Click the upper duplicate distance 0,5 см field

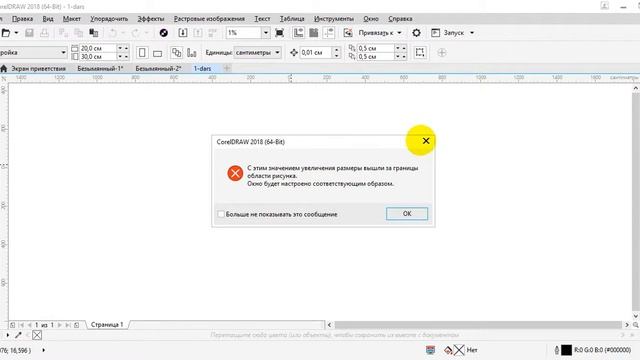(x=376, y=48)
